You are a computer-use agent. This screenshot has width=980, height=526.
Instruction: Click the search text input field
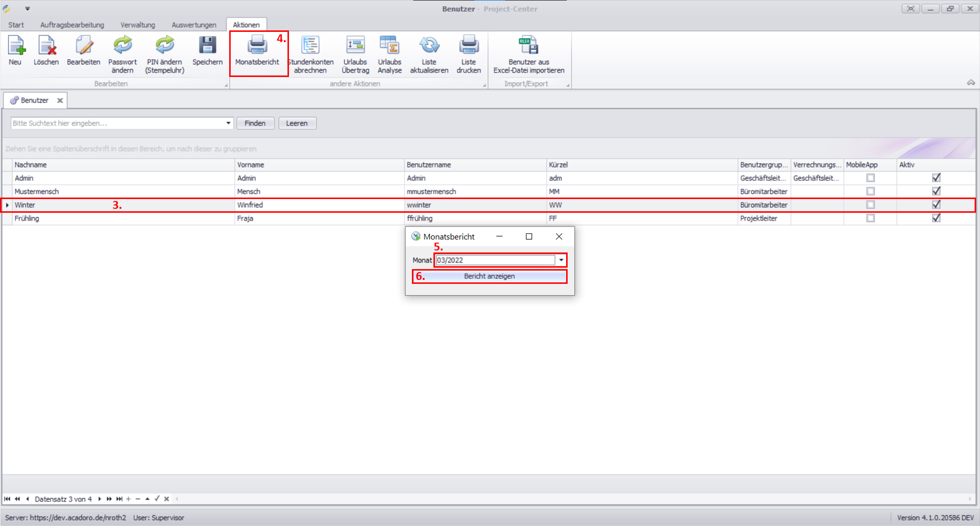pyautogui.click(x=118, y=123)
